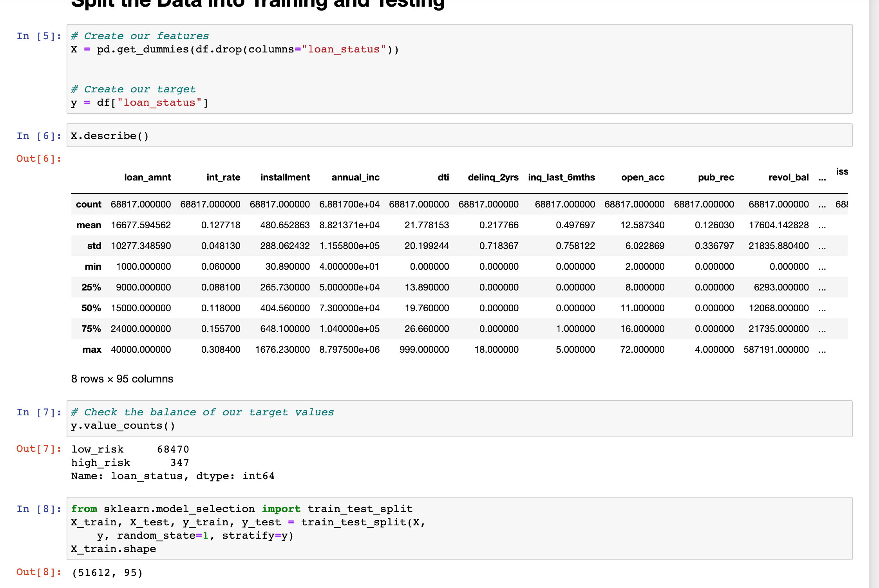Click the low_risk count 68470

click(x=173, y=449)
